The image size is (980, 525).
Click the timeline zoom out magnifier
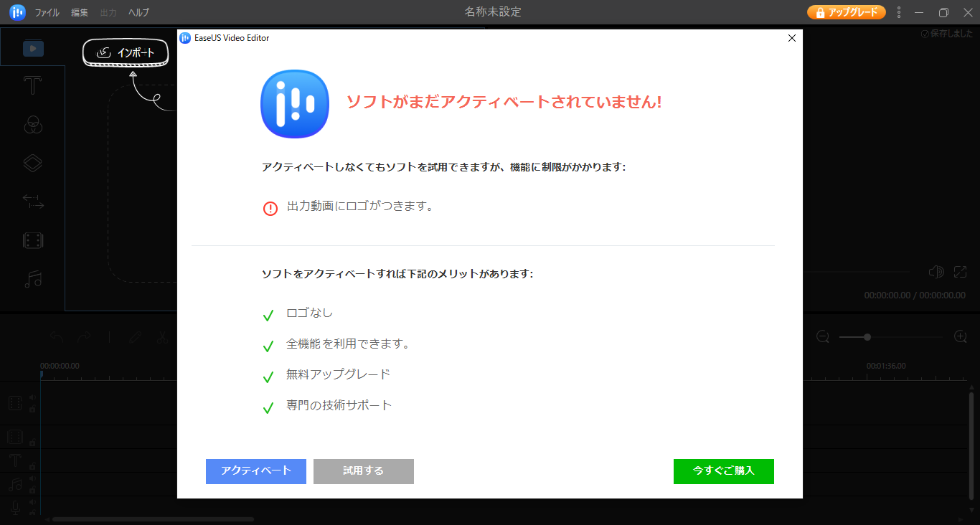[x=823, y=336]
